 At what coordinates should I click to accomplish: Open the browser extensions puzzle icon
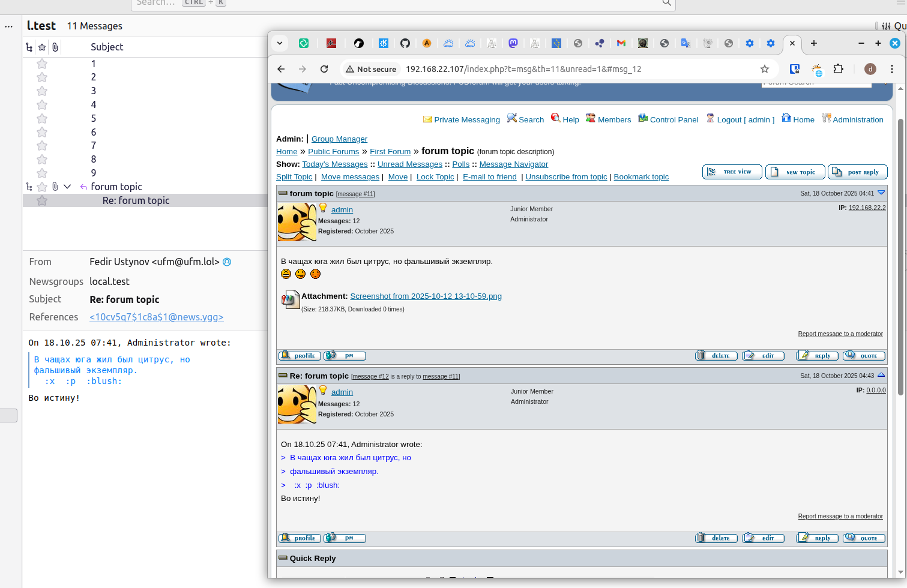coord(839,69)
